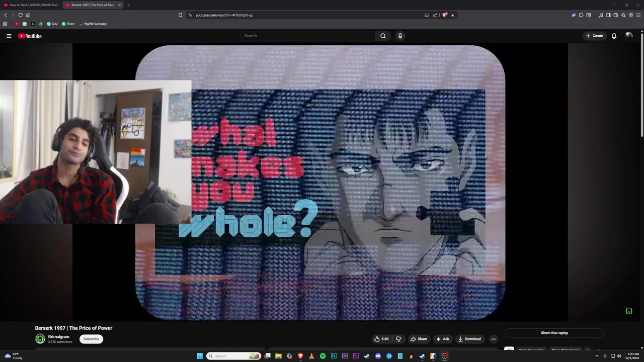Close the Berserk 1997 browser tab
This screenshot has width=644, height=362.
coord(119,5)
